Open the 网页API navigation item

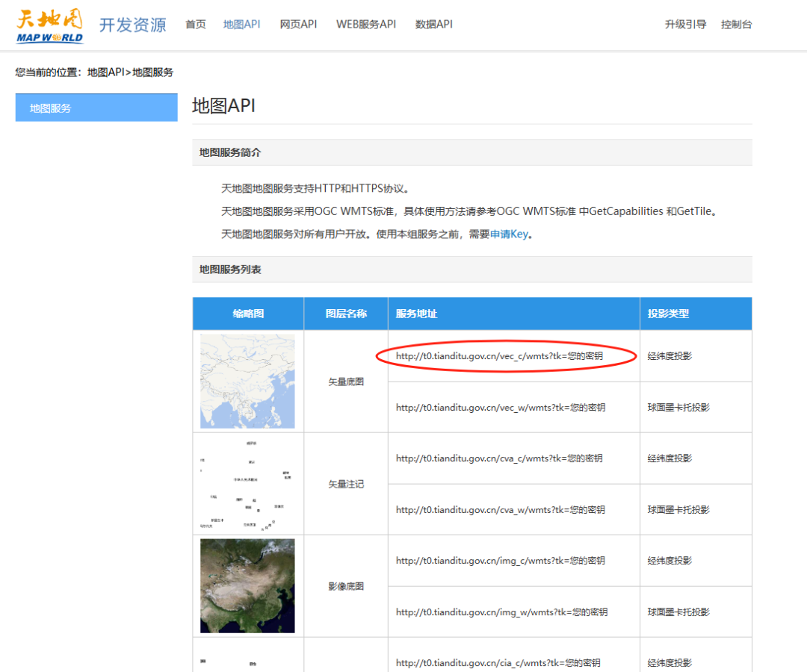click(298, 24)
